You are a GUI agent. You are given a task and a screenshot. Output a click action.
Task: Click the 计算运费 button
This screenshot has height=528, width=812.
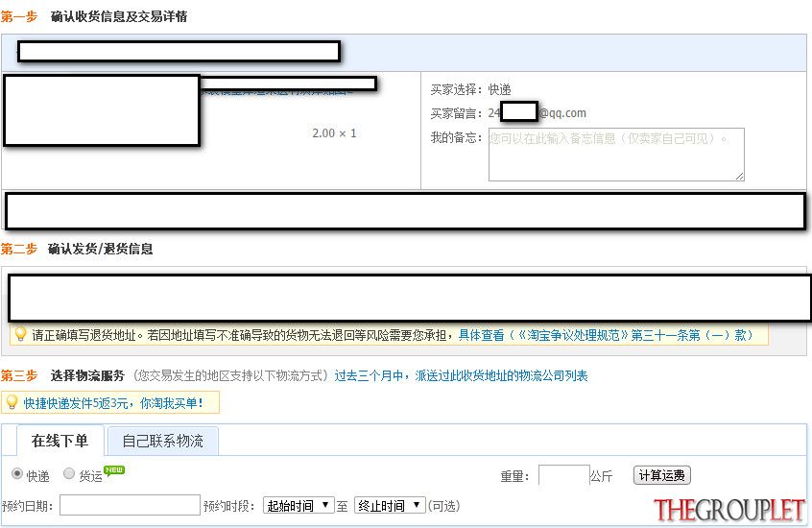tap(662, 475)
